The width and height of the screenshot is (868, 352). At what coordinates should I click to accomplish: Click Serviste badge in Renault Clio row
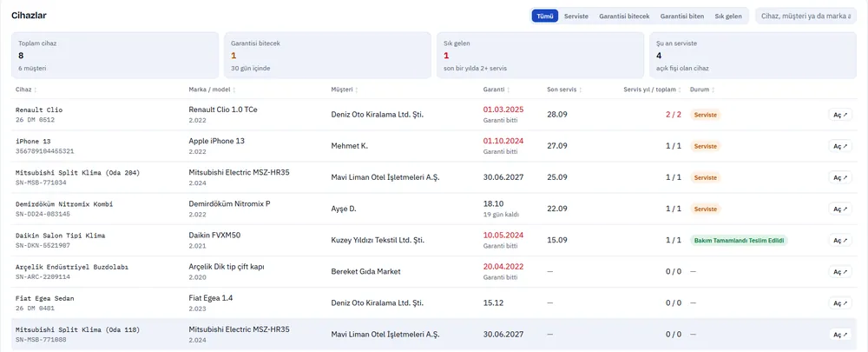[706, 115]
